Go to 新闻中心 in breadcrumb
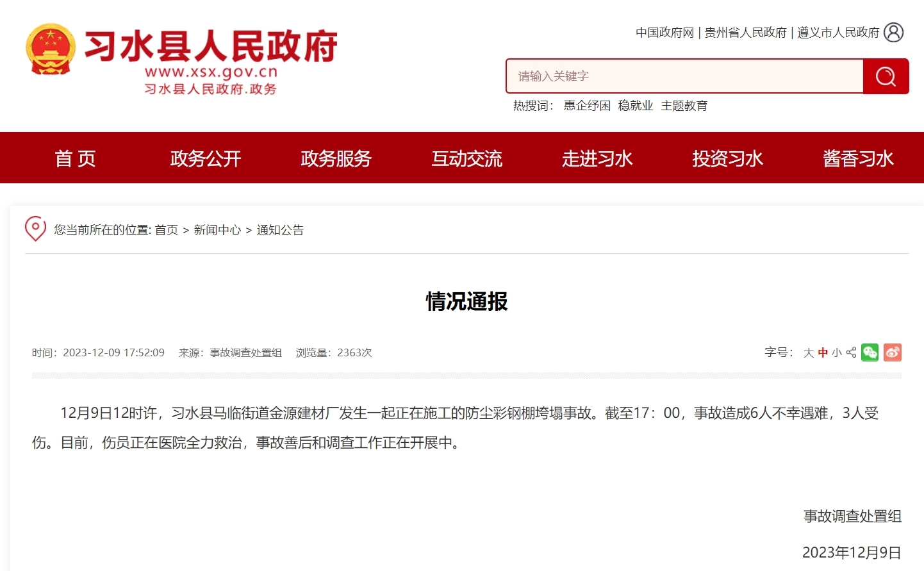 click(217, 230)
